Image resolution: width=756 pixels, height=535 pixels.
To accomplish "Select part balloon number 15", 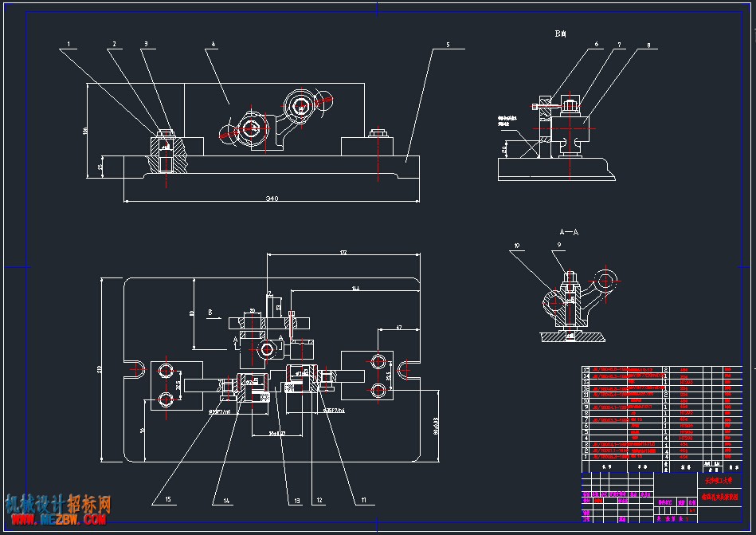I will click(x=168, y=499).
